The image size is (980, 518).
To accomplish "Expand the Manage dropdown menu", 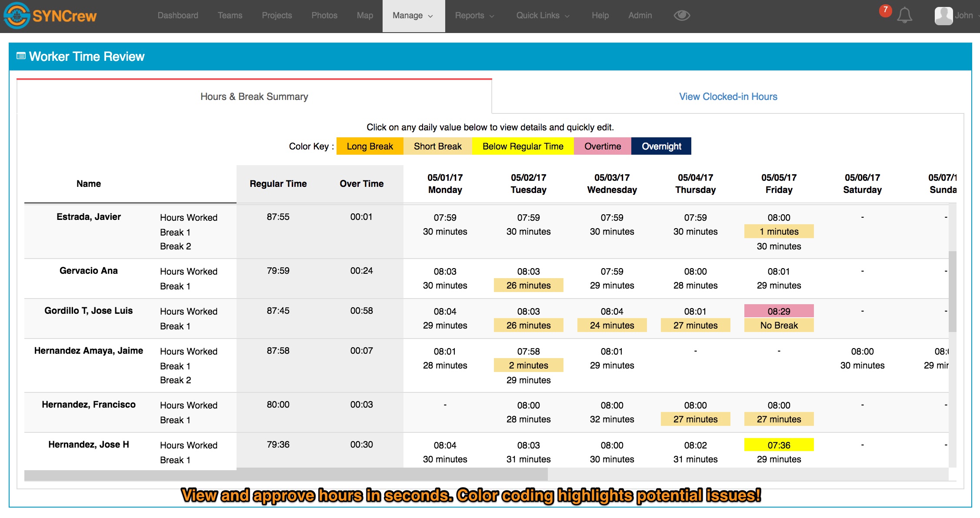I will 413,16.
